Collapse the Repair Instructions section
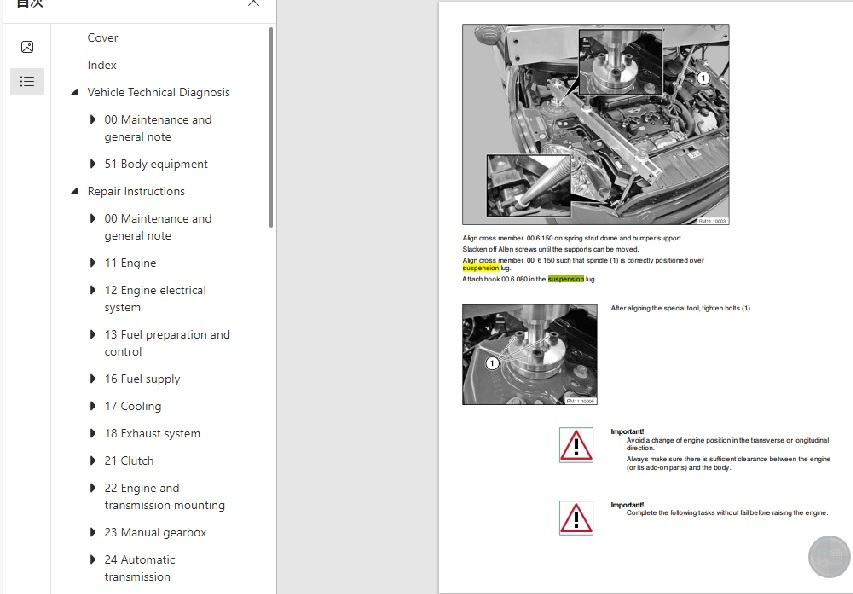Viewport: 853px width, 594px height. [75, 191]
